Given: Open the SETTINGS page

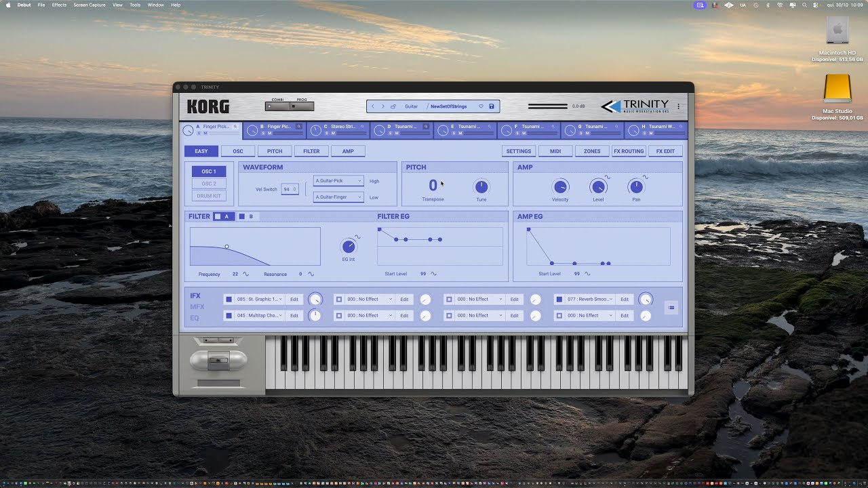Looking at the screenshot, I should [x=519, y=151].
